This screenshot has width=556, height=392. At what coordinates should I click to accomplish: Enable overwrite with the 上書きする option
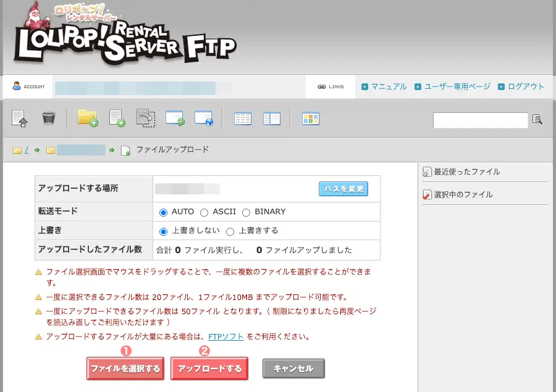(x=230, y=233)
